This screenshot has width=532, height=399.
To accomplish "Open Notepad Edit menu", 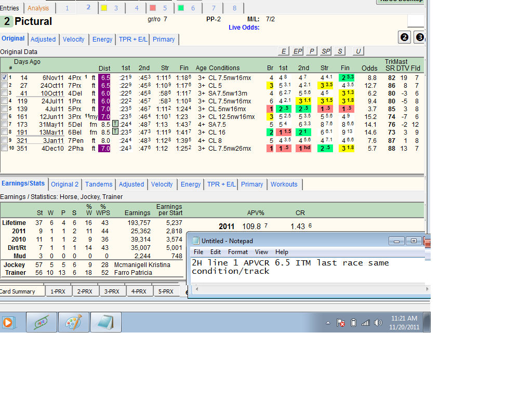I will pos(216,252).
